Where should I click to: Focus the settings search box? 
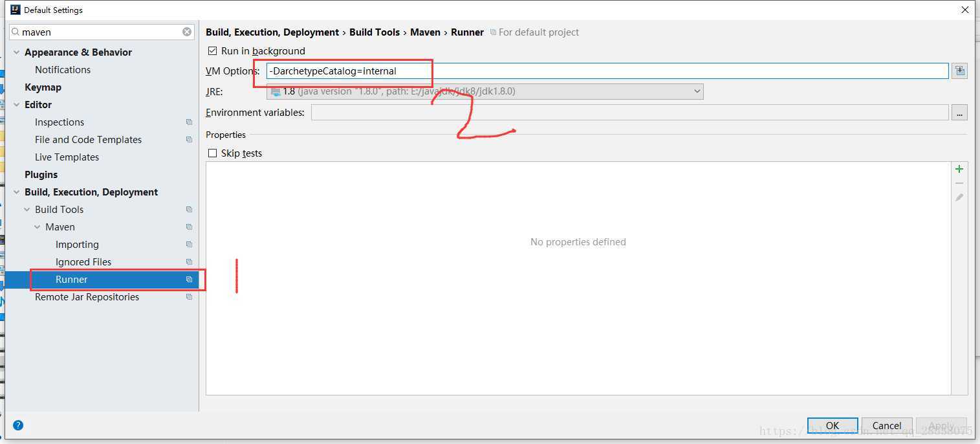pyautogui.click(x=102, y=32)
